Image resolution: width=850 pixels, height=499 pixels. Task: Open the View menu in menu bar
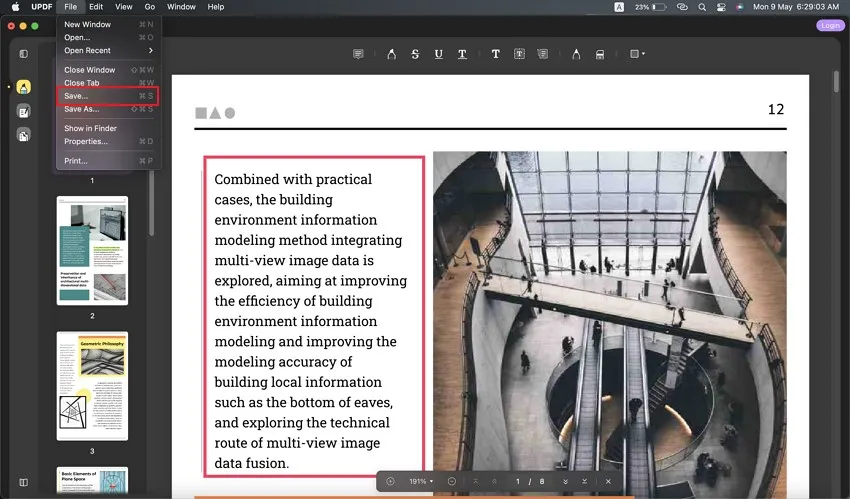[124, 7]
